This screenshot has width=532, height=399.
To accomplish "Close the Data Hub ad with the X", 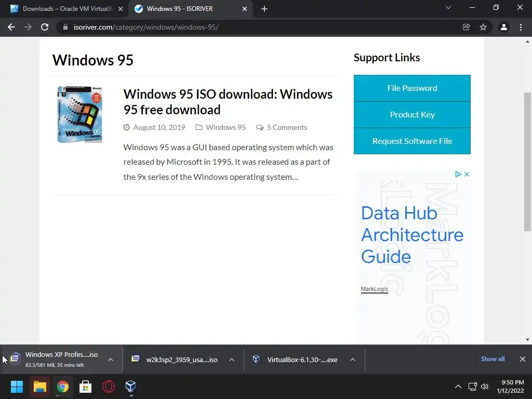I will pos(467,174).
